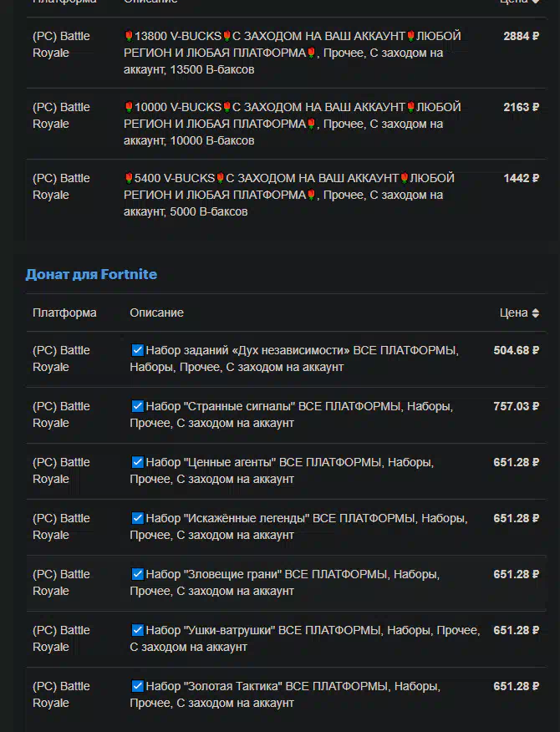
Task: Click the checkmark icon before "Искажённые легенды"
Action: point(138,518)
